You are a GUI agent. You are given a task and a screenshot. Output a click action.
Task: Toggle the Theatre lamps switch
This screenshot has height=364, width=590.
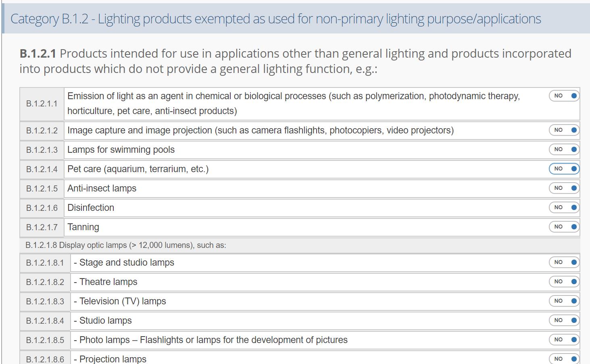coord(564,282)
